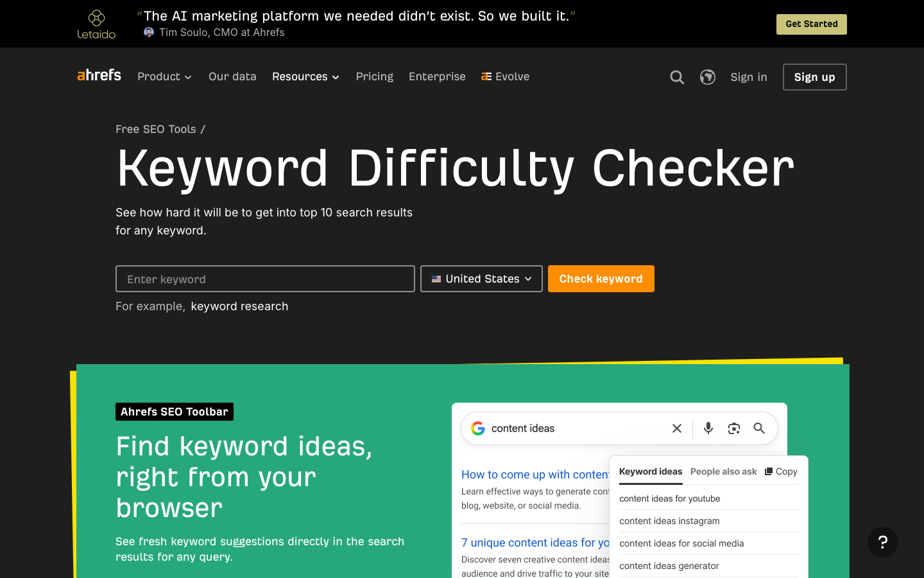Click the Sign up button
924x578 pixels.
coord(815,77)
